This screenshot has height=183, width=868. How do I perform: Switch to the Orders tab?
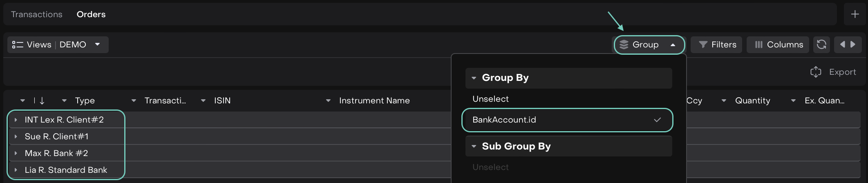point(91,14)
